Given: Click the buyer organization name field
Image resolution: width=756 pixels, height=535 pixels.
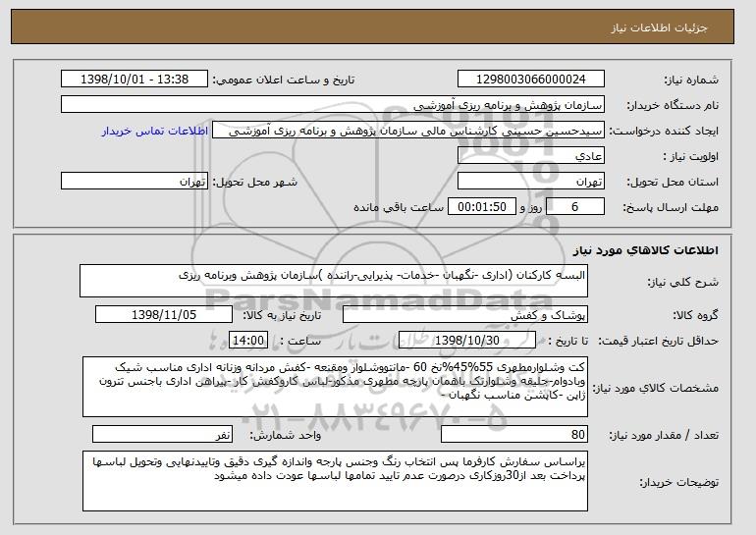Looking at the screenshot, I should pos(333,105).
